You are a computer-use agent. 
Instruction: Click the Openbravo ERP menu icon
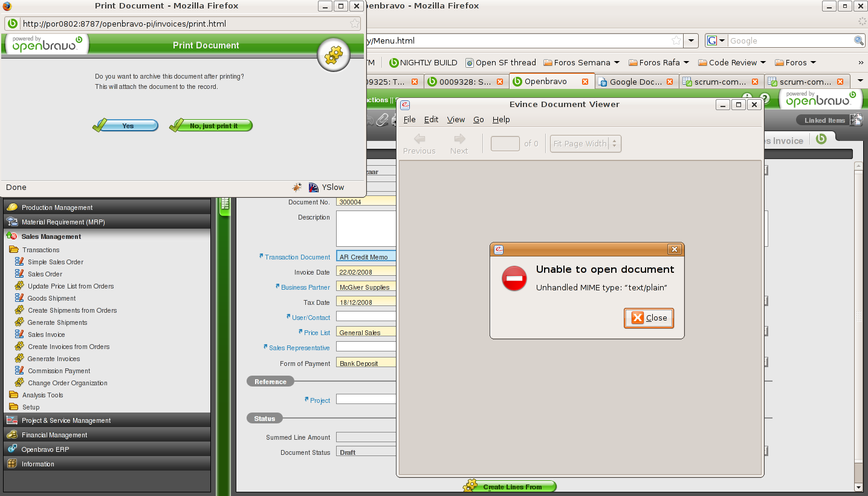(x=12, y=449)
